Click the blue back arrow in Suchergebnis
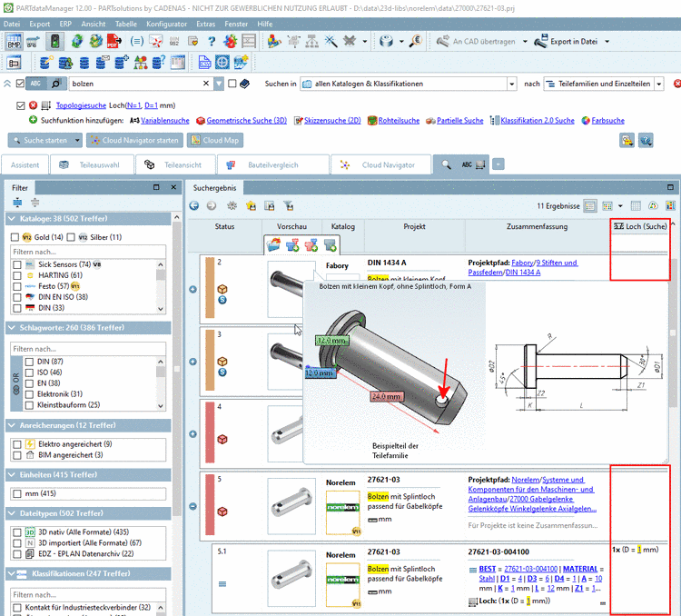This screenshot has width=681, height=616. click(195, 205)
